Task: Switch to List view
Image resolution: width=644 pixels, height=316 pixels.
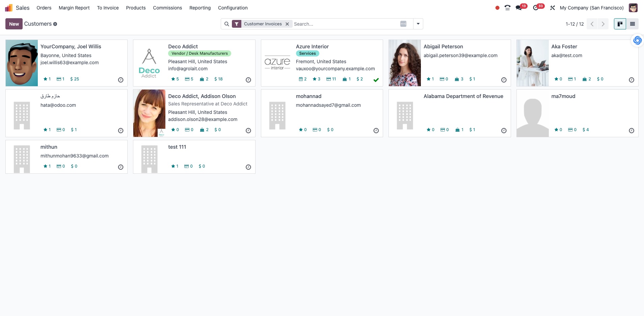Action: (x=633, y=24)
